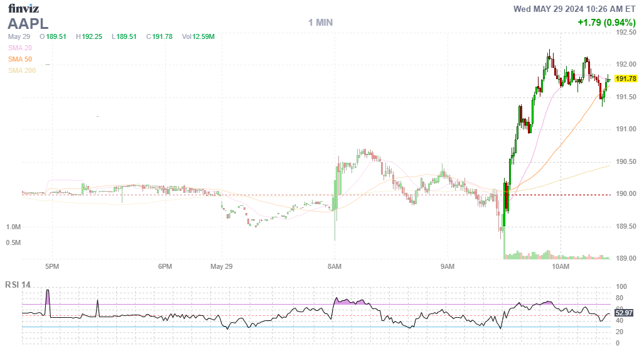644x353 pixels.
Task: Click the 5PM time axis marker
Action: [52, 267]
